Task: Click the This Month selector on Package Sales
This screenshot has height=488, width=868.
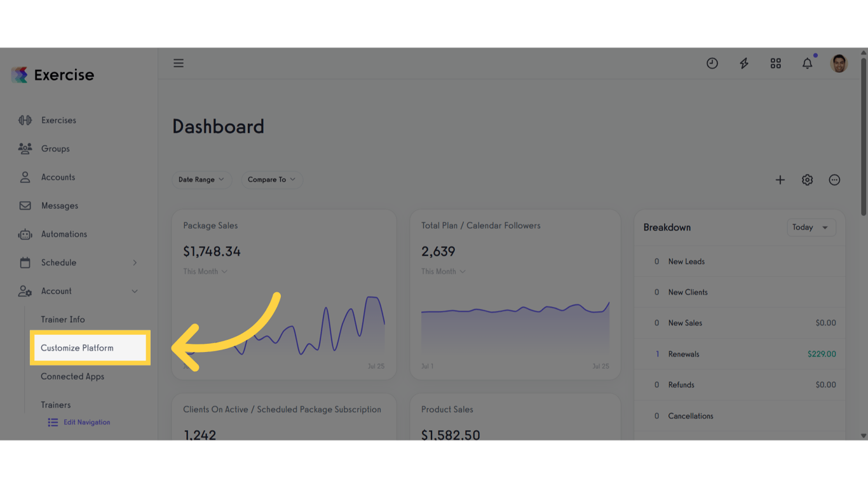Action: pyautogui.click(x=205, y=271)
